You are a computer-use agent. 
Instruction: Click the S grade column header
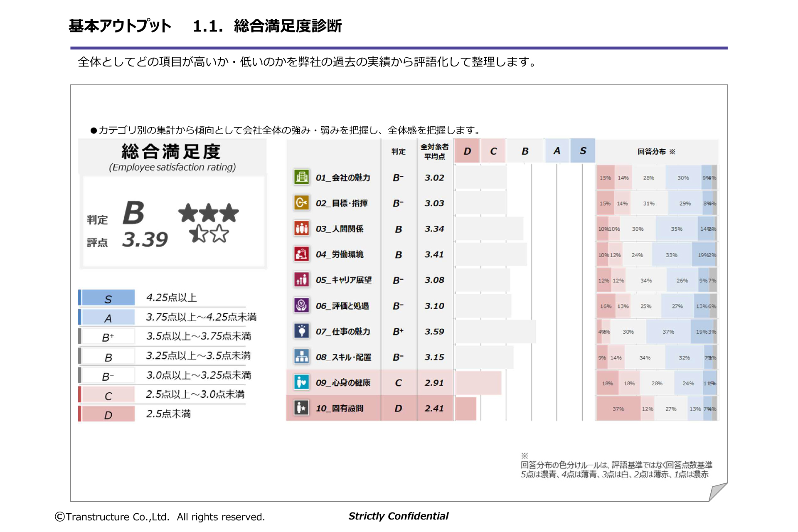(583, 151)
